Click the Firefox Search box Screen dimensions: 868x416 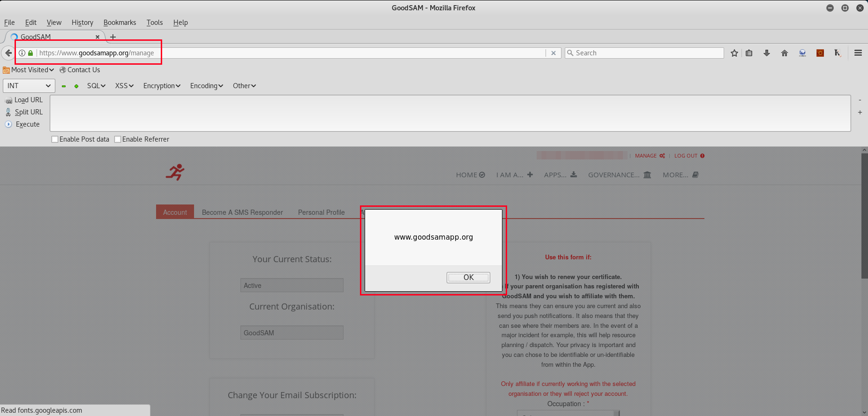tap(644, 53)
